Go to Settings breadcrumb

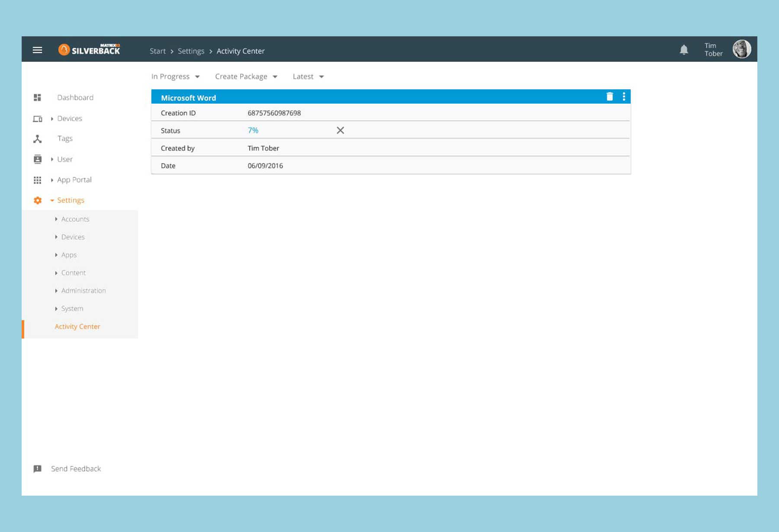[191, 51]
